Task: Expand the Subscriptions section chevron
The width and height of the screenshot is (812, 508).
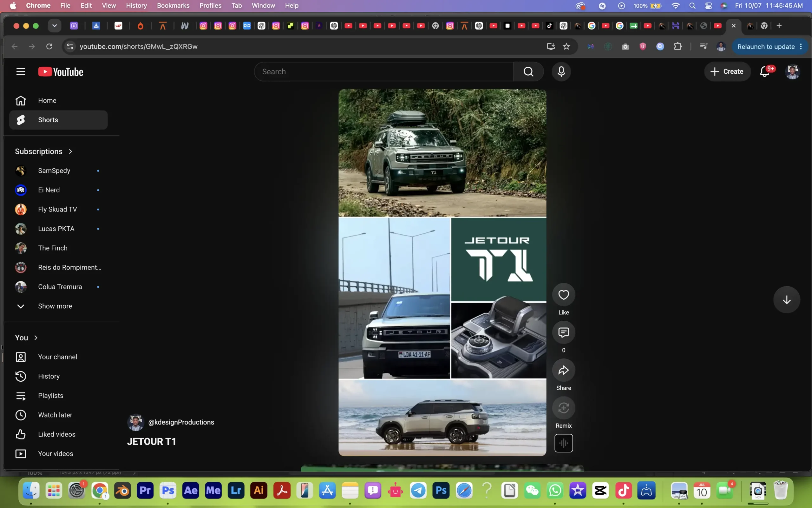Action: click(70, 151)
